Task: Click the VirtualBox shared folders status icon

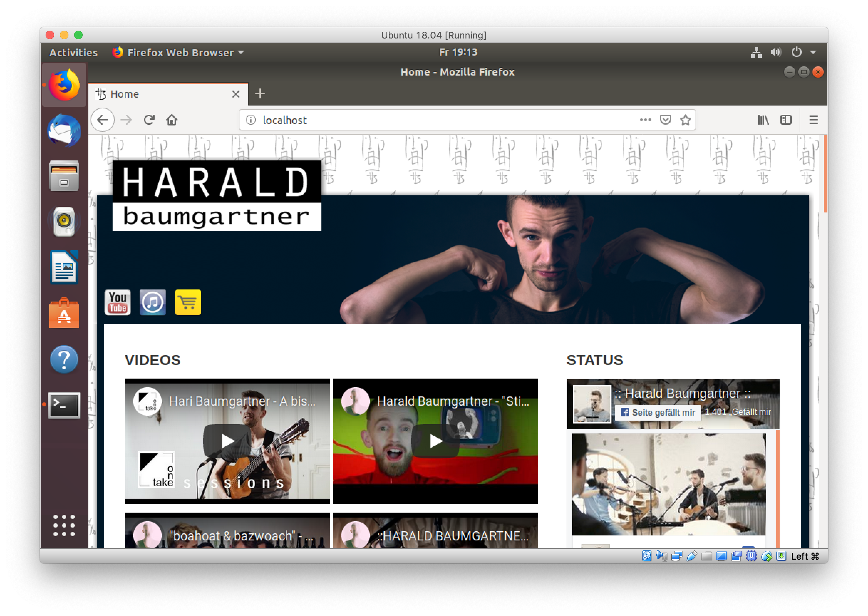Action: coord(706,556)
